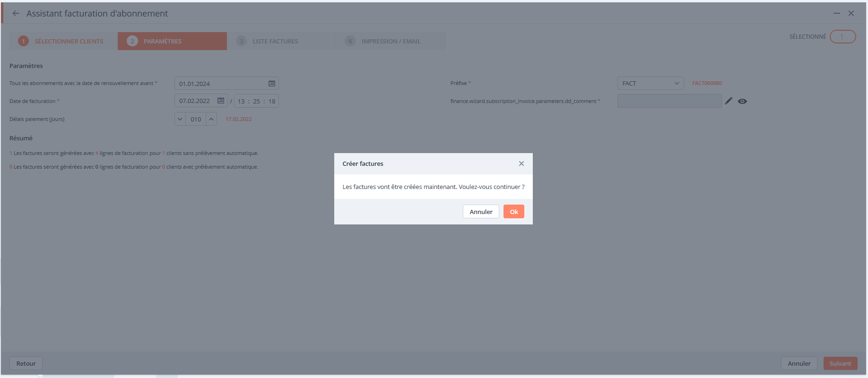
Task: Click the bottom-right Annuler button of the wizard
Action: pyautogui.click(x=799, y=363)
